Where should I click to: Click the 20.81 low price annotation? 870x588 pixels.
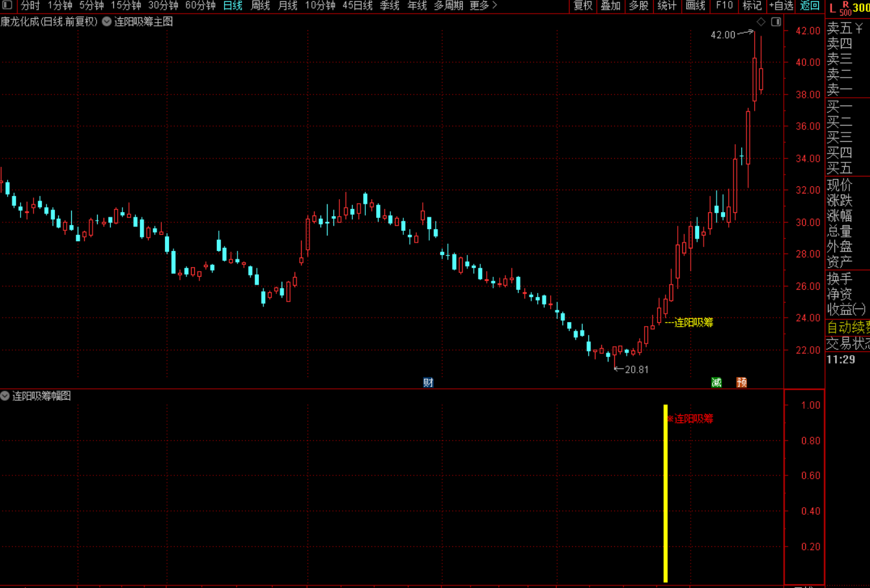tap(636, 369)
